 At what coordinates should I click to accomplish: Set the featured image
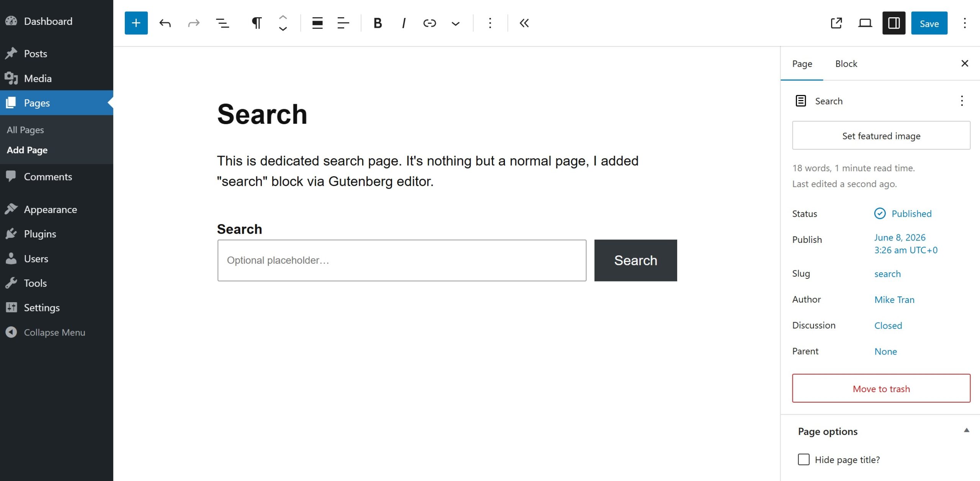point(881,136)
